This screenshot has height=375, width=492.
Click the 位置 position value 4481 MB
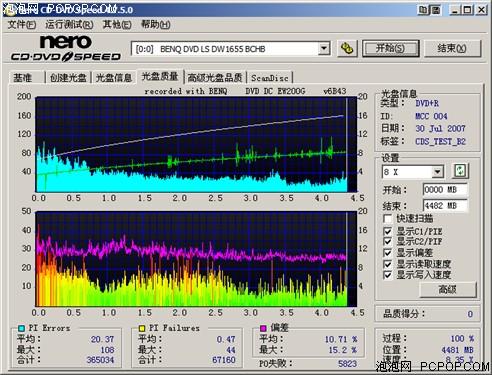(457, 350)
